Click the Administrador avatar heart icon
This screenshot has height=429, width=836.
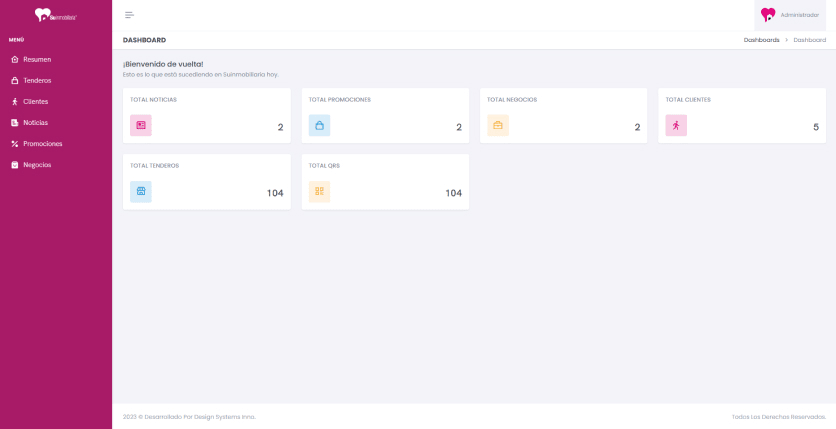pyautogui.click(x=768, y=15)
